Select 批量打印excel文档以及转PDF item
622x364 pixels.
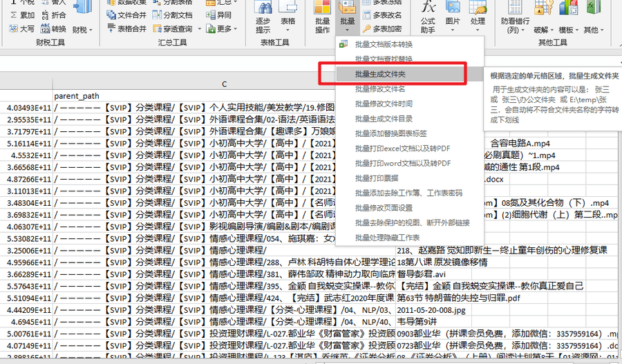pyautogui.click(x=409, y=149)
